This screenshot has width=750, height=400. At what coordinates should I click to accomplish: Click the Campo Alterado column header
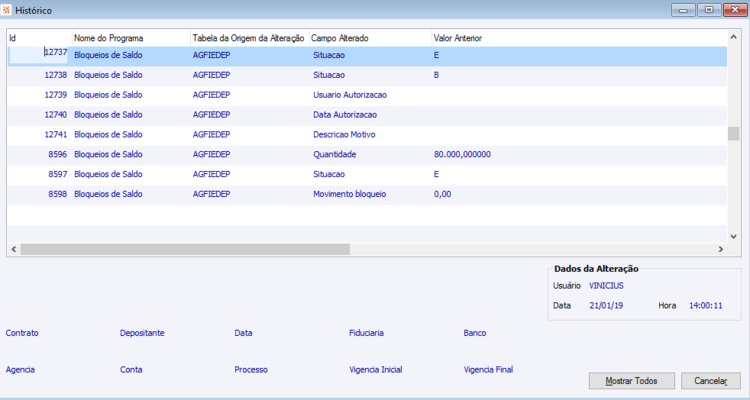pos(370,38)
